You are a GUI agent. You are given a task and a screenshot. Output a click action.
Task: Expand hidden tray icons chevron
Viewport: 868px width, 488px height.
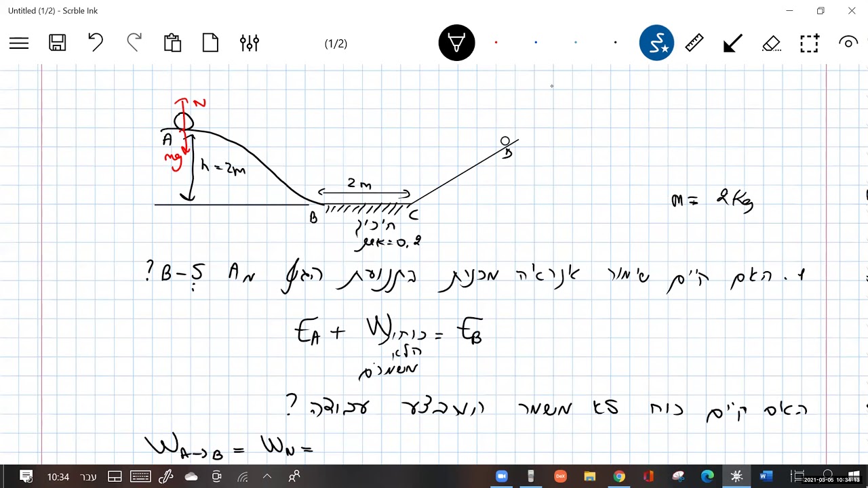pos(268,476)
